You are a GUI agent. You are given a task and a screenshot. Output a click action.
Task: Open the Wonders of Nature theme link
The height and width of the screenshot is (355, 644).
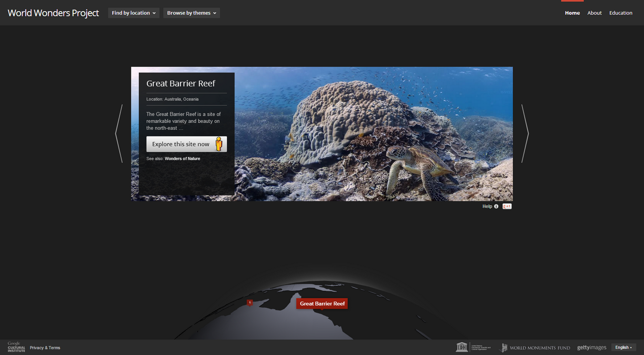182,159
